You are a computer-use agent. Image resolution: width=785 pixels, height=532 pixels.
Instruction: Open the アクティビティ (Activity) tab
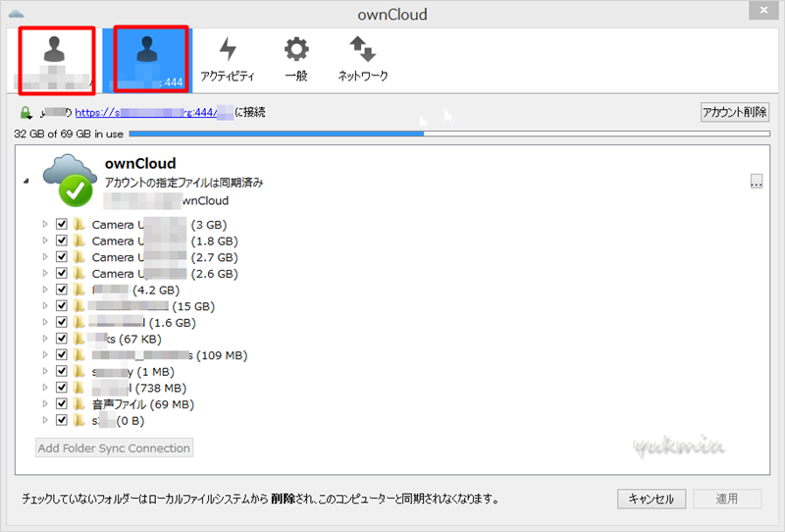228,60
